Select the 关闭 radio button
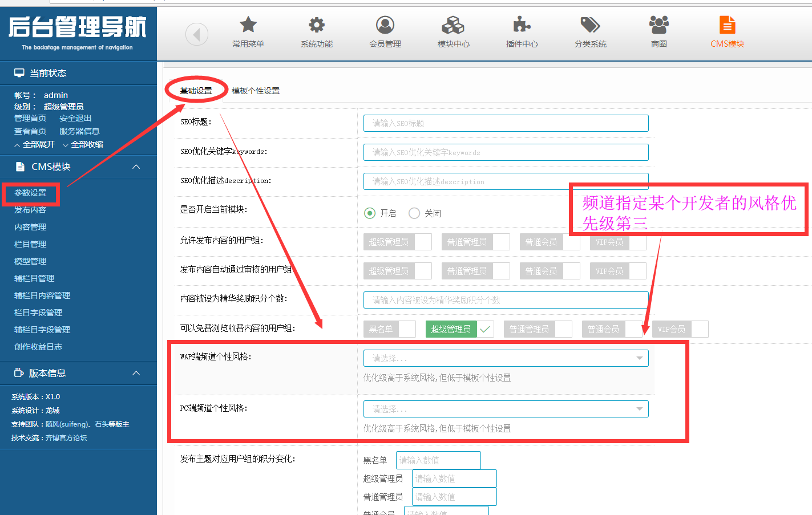Image resolution: width=812 pixels, height=515 pixels. (x=414, y=213)
